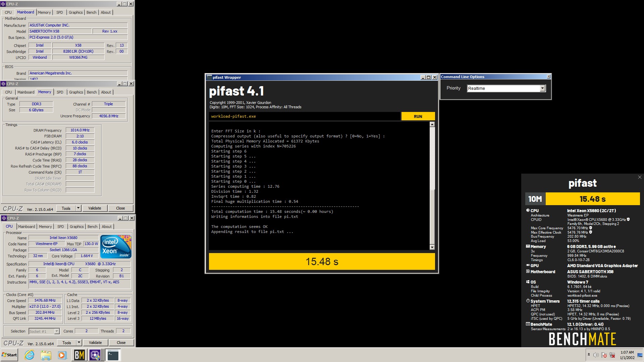Click the BenchMate GPU section icon
Screen dimensions: 644x362
click(528, 265)
